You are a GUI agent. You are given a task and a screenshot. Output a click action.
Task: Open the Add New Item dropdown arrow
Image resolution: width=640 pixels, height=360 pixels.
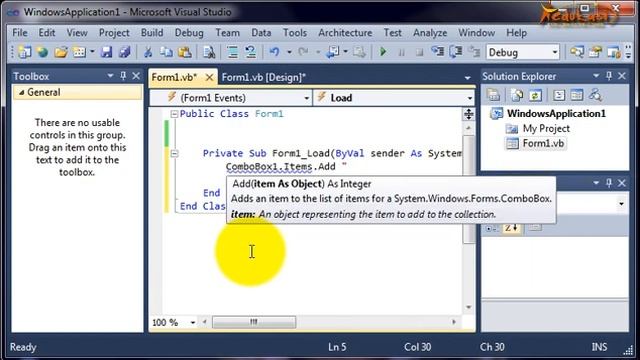92,52
